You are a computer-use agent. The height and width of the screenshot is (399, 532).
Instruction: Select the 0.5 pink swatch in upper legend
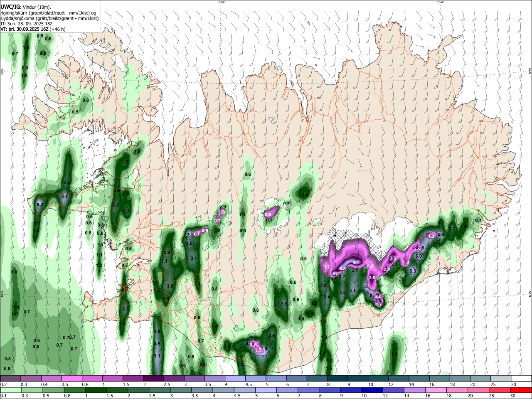[71, 378]
